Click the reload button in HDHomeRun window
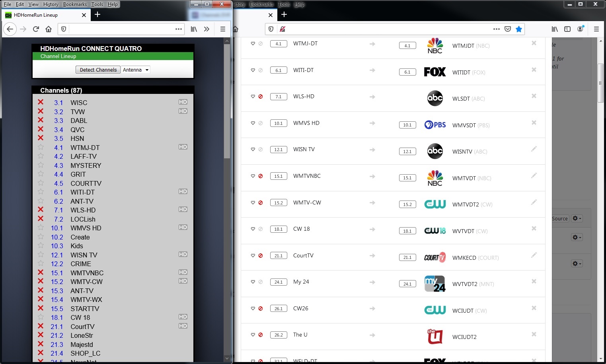The width and height of the screenshot is (606, 364). coord(36,29)
